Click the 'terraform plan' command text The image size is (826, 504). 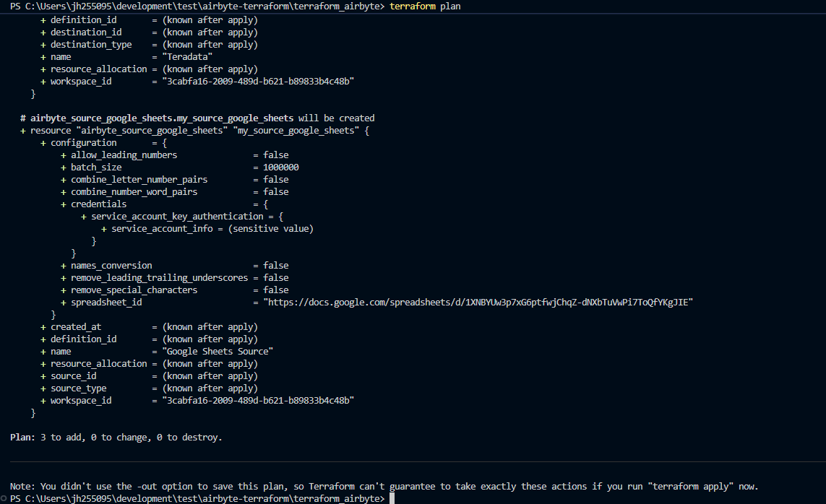pyautogui.click(x=425, y=6)
